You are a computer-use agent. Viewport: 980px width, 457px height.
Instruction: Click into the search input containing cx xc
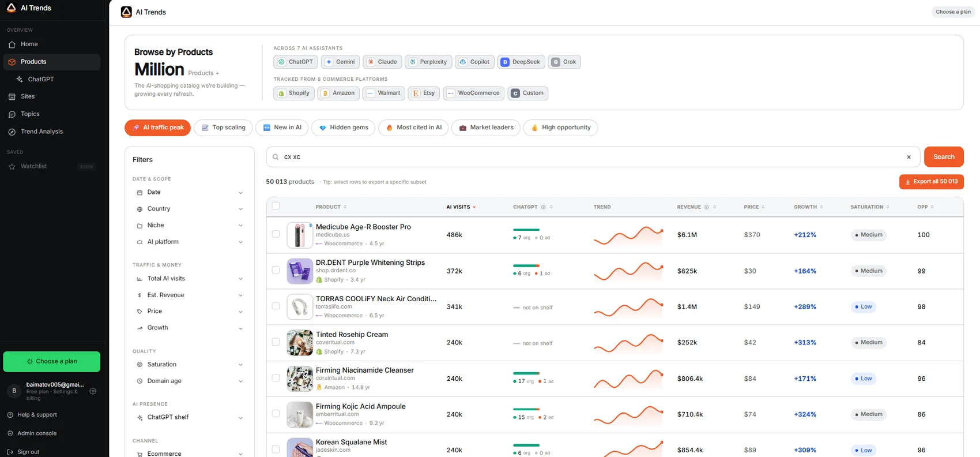pyautogui.click(x=594, y=157)
